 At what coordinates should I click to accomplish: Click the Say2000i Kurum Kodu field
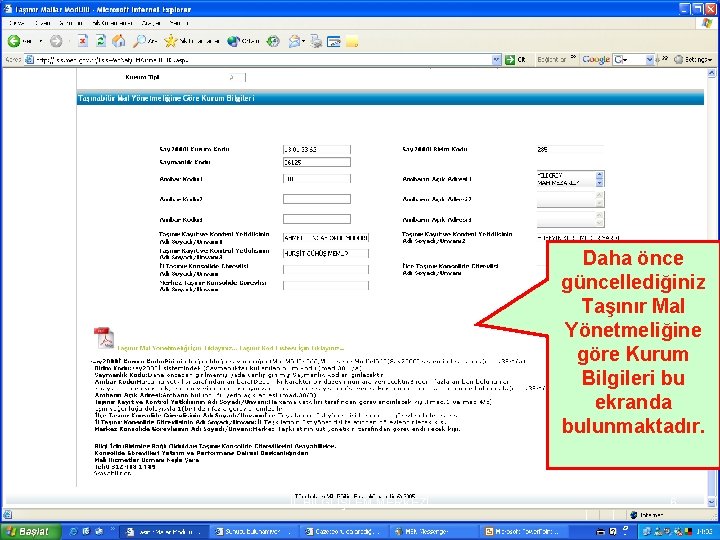click(x=316, y=149)
